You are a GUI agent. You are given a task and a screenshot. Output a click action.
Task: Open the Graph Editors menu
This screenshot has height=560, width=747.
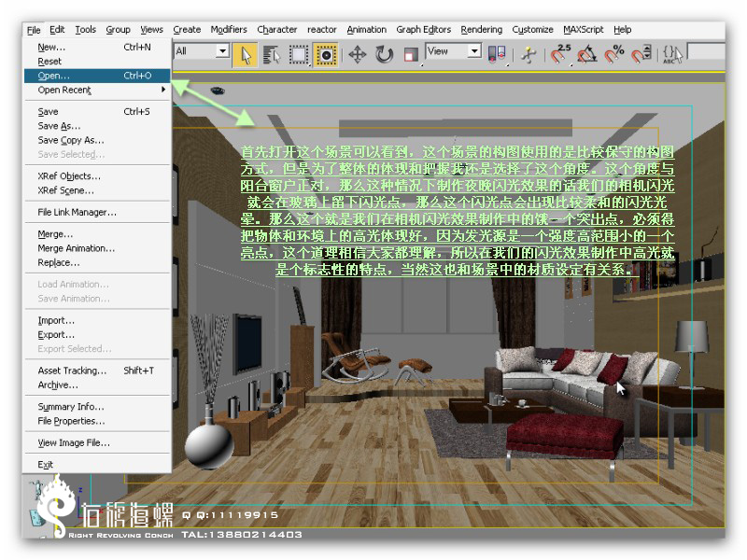click(424, 30)
